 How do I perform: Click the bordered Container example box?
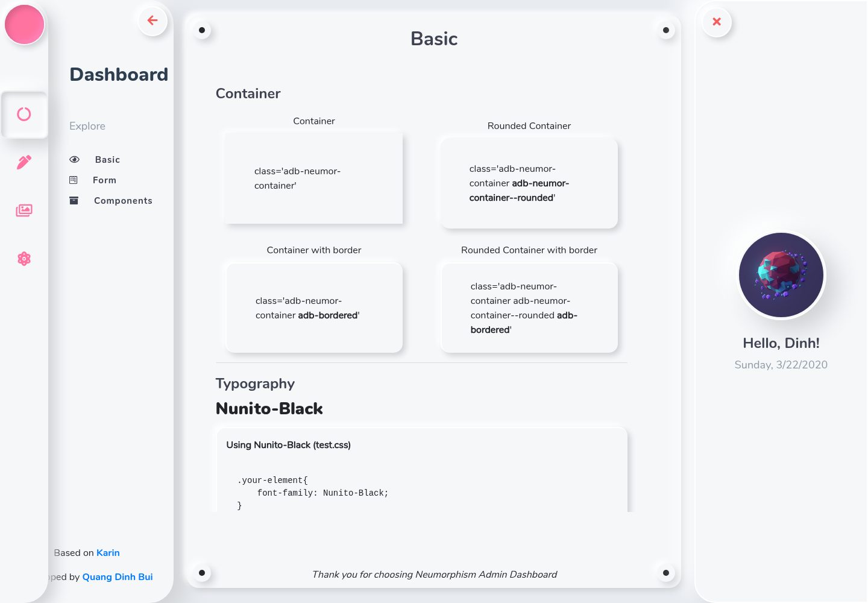(x=314, y=308)
